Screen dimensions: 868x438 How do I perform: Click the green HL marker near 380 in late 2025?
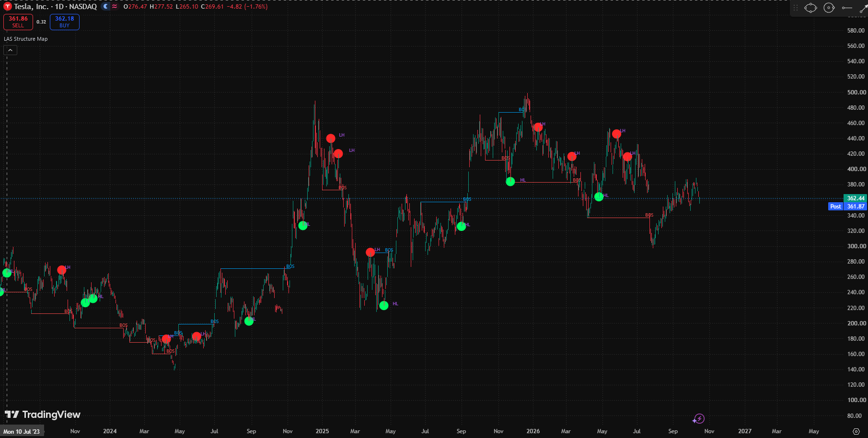coord(510,182)
